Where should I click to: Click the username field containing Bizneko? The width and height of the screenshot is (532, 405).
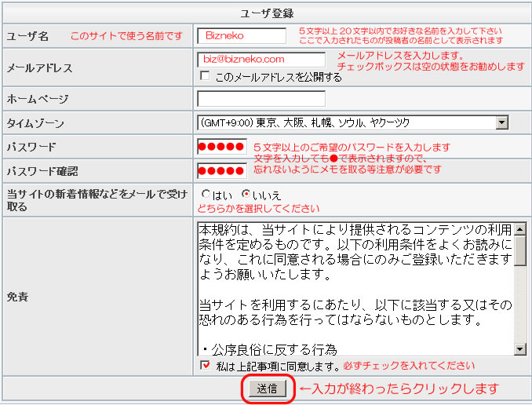(242, 35)
